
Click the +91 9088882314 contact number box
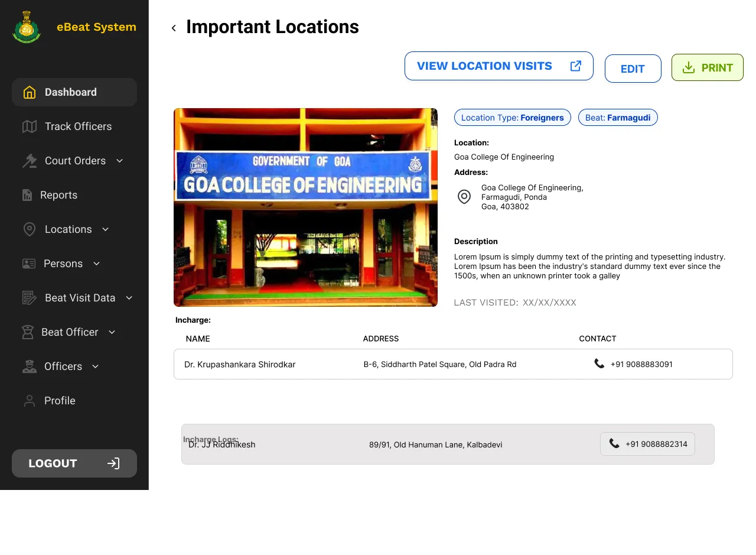coord(647,444)
